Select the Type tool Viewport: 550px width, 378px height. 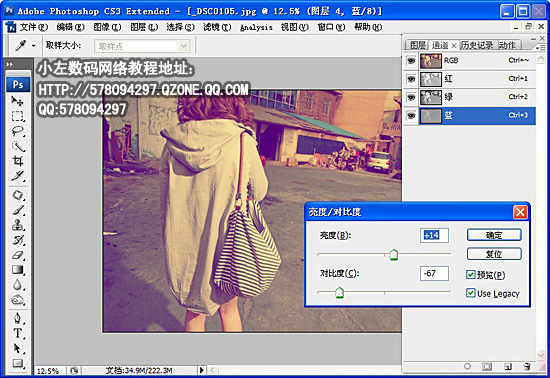[x=18, y=333]
